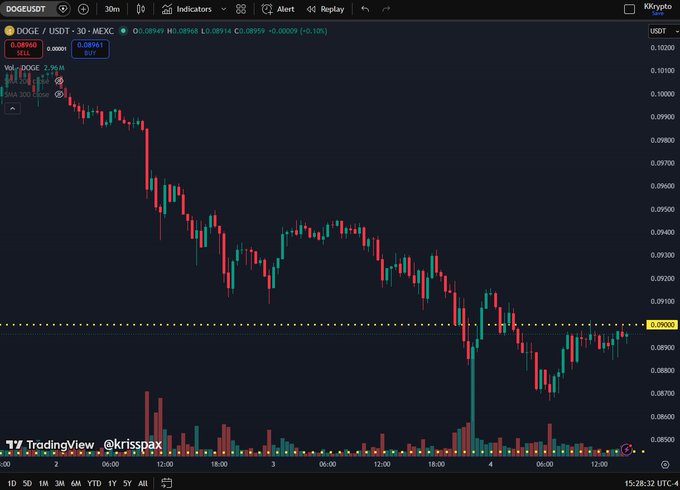
Task: Redo the last chart action
Action: [386, 9]
